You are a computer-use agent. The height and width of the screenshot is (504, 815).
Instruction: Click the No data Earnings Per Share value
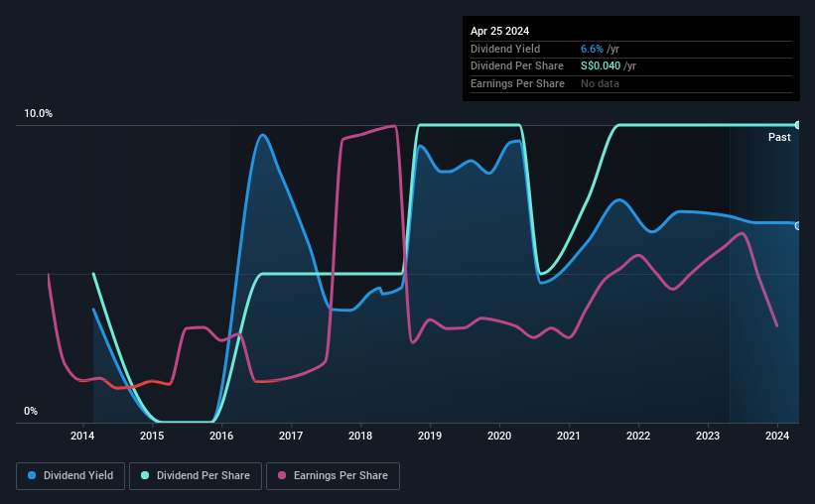[600, 83]
